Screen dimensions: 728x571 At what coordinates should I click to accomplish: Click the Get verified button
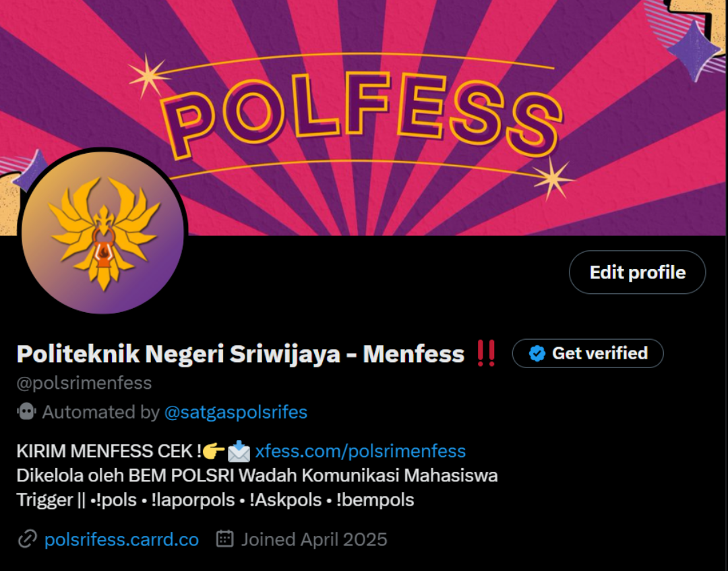pyautogui.click(x=588, y=353)
